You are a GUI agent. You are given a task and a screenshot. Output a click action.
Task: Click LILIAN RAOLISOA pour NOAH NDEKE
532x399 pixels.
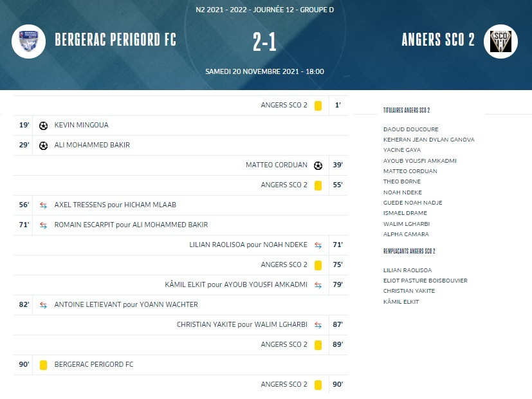click(x=248, y=245)
